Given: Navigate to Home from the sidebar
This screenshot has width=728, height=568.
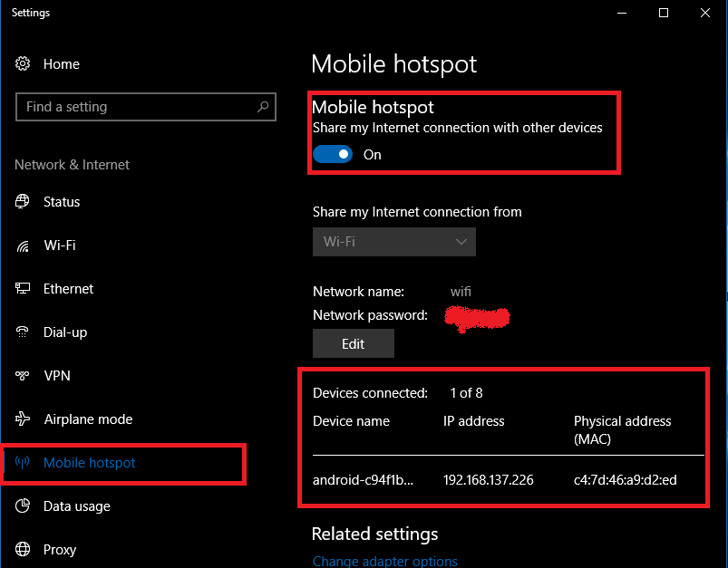Looking at the screenshot, I should (x=61, y=63).
